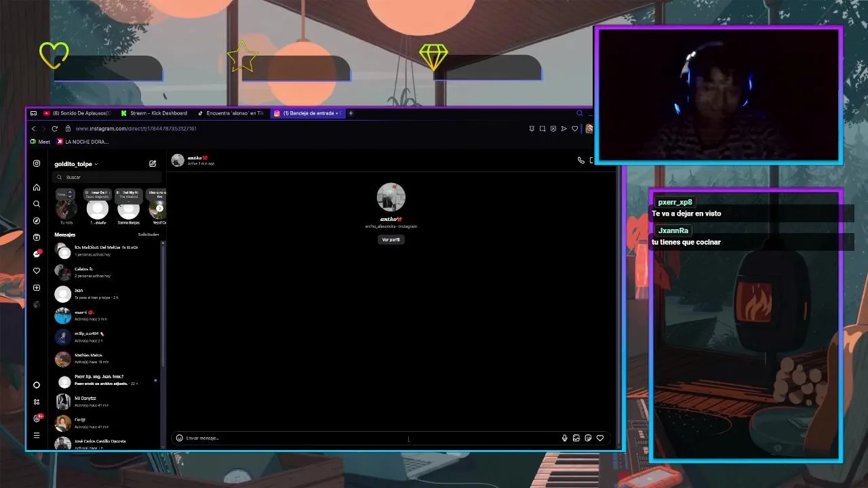The width and height of the screenshot is (868, 488).
Task: Open LA NOCHE DORA... bookmark
Action: [83, 142]
